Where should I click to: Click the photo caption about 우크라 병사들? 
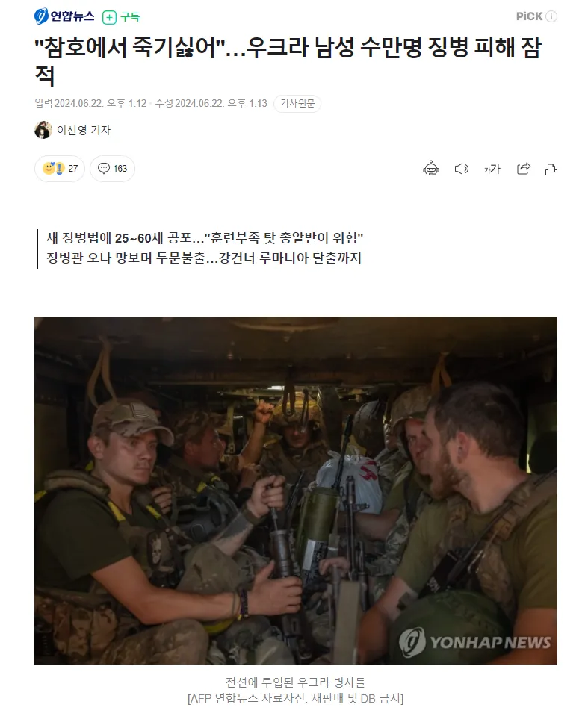(x=295, y=690)
